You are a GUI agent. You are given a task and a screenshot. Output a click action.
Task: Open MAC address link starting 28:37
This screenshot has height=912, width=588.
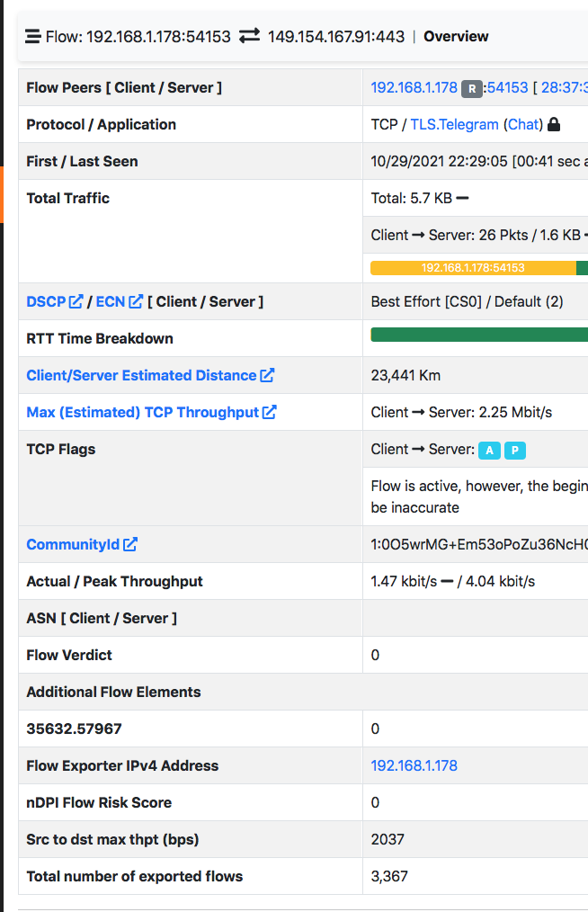[x=564, y=88]
